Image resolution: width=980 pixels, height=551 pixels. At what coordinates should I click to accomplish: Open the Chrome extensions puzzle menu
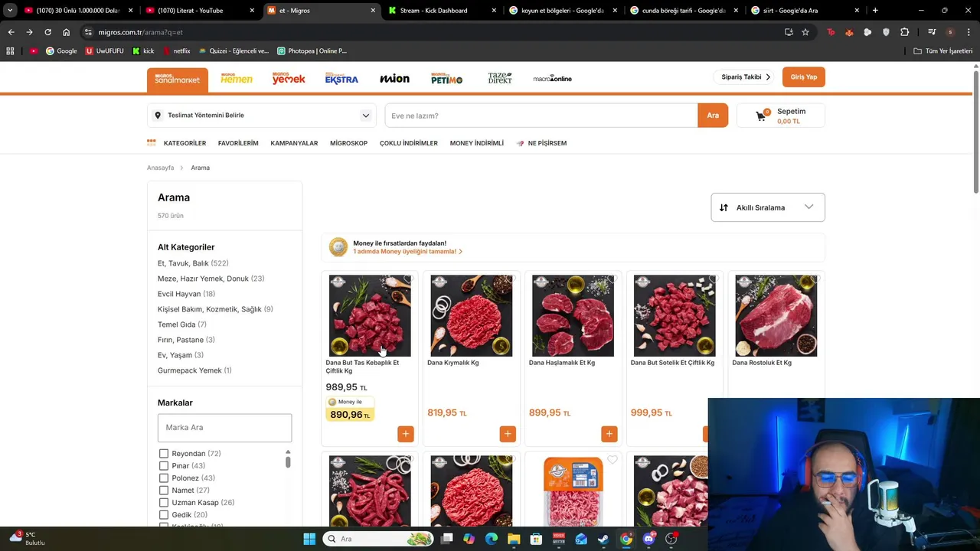coord(905,32)
